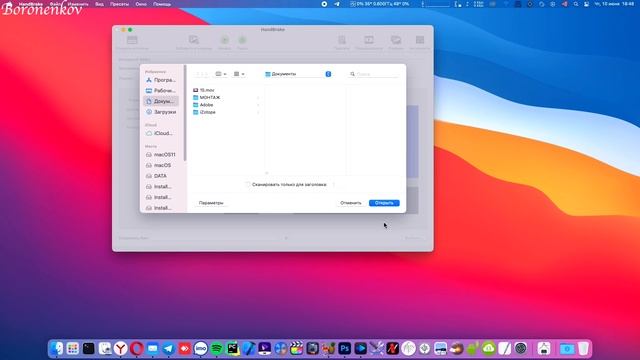The width and height of the screenshot is (640, 360).
Task: Open the column view mode dropdown
Action: coord(221,74)
